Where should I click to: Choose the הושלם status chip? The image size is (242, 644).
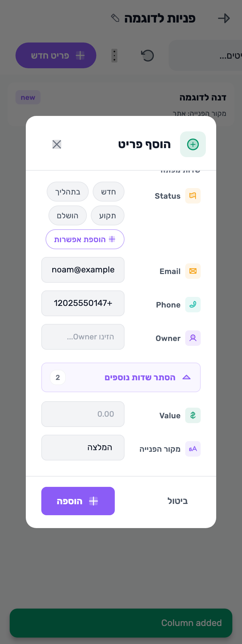68,215
